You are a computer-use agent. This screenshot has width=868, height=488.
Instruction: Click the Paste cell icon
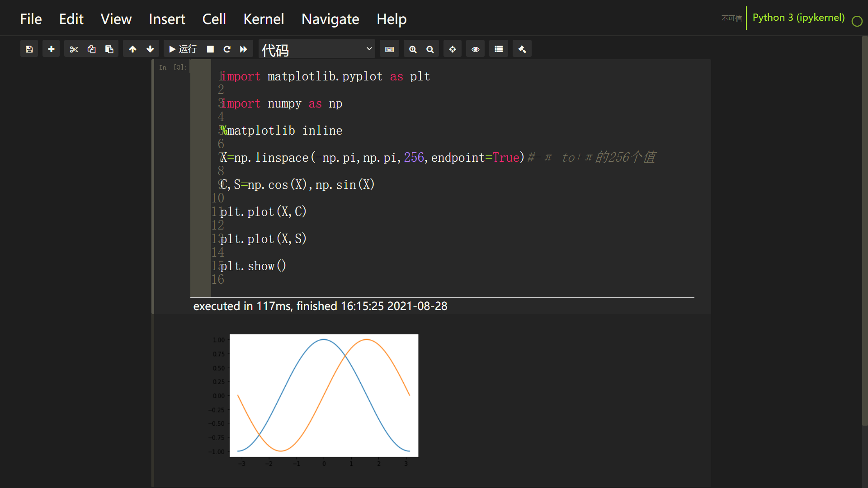coord(108,49)
